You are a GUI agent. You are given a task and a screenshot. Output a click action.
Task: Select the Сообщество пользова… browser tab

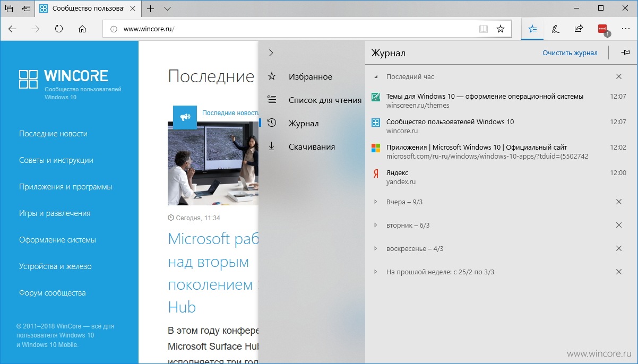click(88, 8)
